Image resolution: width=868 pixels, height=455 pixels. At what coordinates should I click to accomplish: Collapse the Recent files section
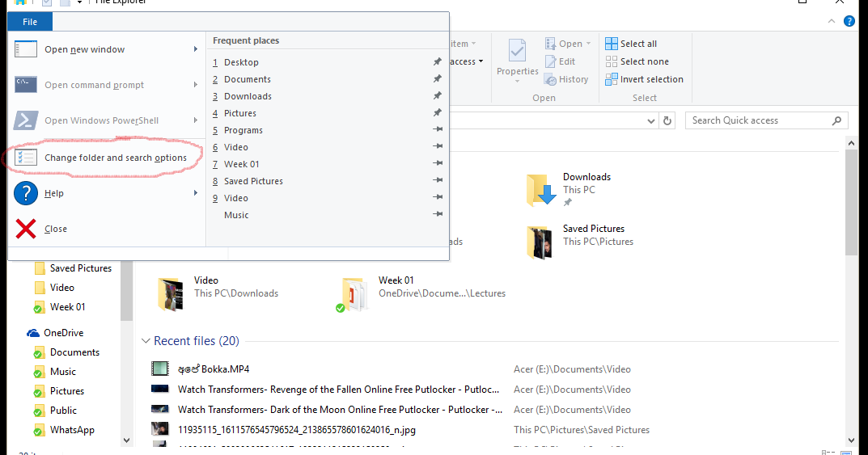146,340
